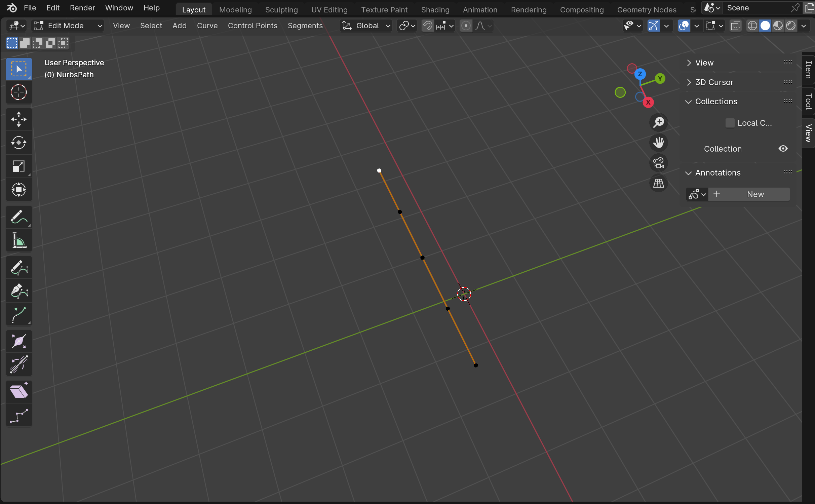Image resolution: width=815 pixels, height=504 pixels.
Task: Hide the Collection with eye icon
Action: click(783, 149)
